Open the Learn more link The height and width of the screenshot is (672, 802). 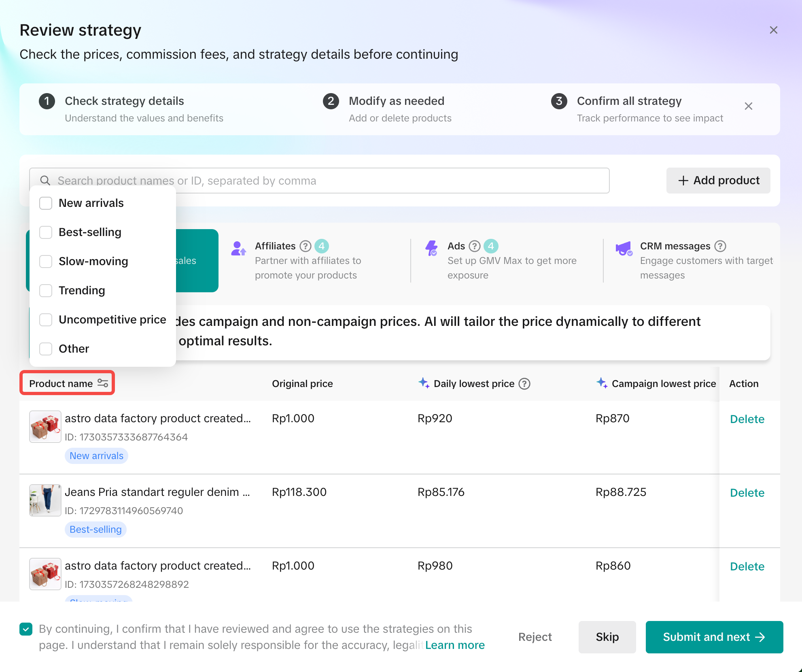click(x=455, y=645)
